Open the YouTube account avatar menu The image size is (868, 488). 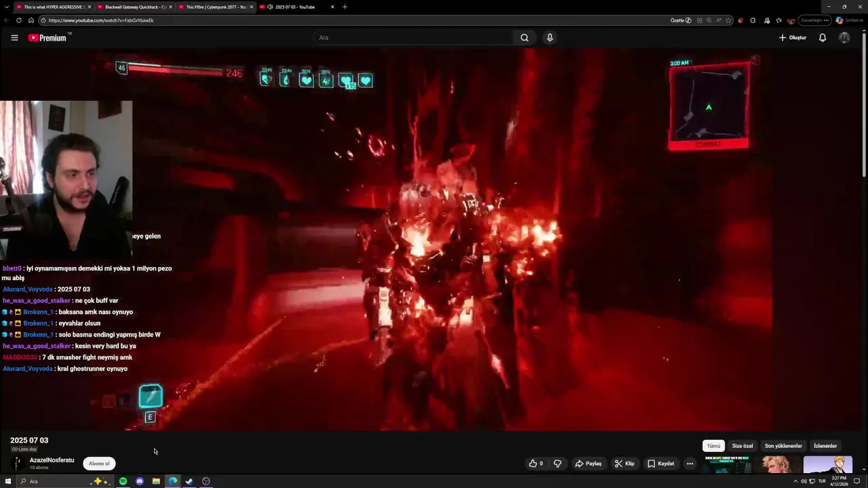[844, 38]
